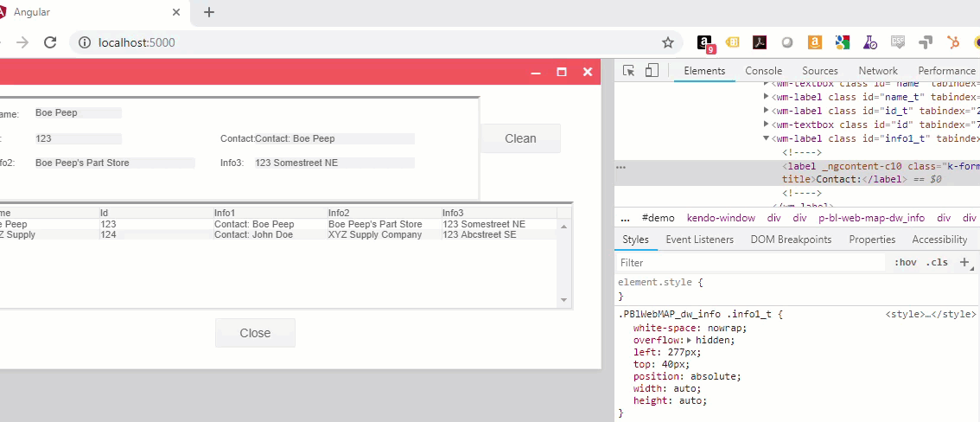
Task: Expand the overflow hidden shorthand property
Action: pos(690,341)
